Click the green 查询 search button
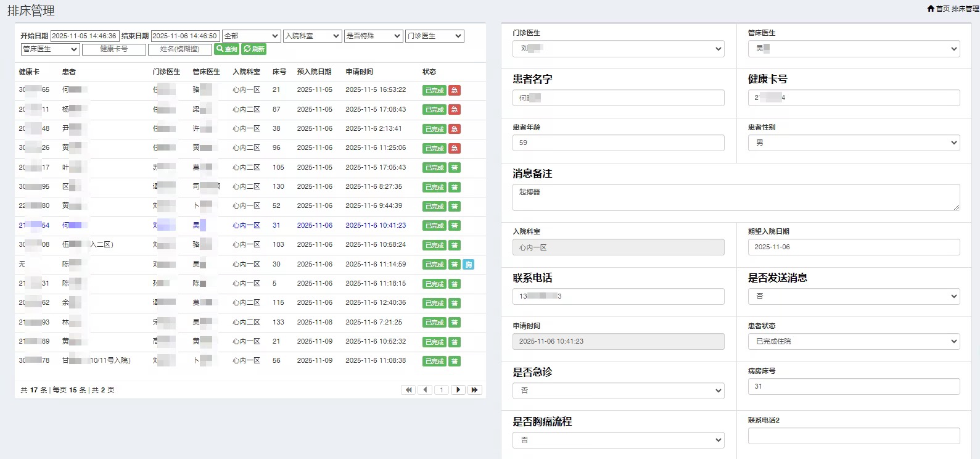This screenshot has height=459, width=980. tap(226, 49)
